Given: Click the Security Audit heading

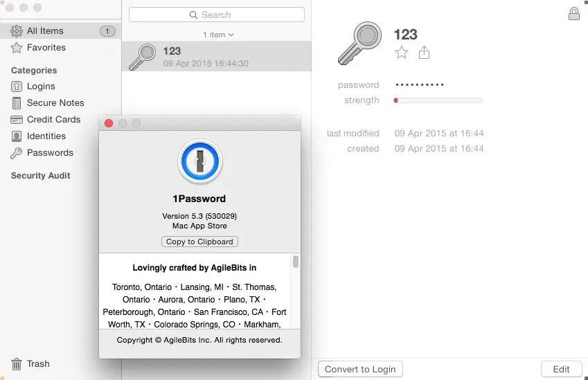Looking at the screenshot, I should coord(40,175).
